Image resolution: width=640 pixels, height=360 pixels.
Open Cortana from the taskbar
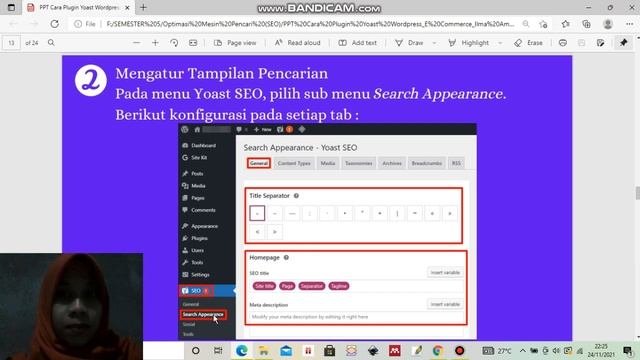[196, 351]
